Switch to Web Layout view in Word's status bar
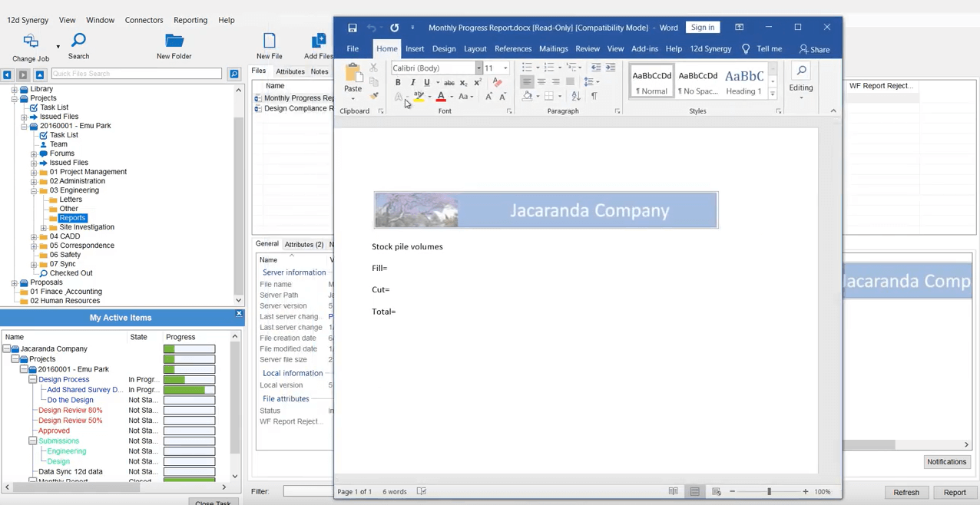This screenshot has height=505, width=980. tap(716, 492)
